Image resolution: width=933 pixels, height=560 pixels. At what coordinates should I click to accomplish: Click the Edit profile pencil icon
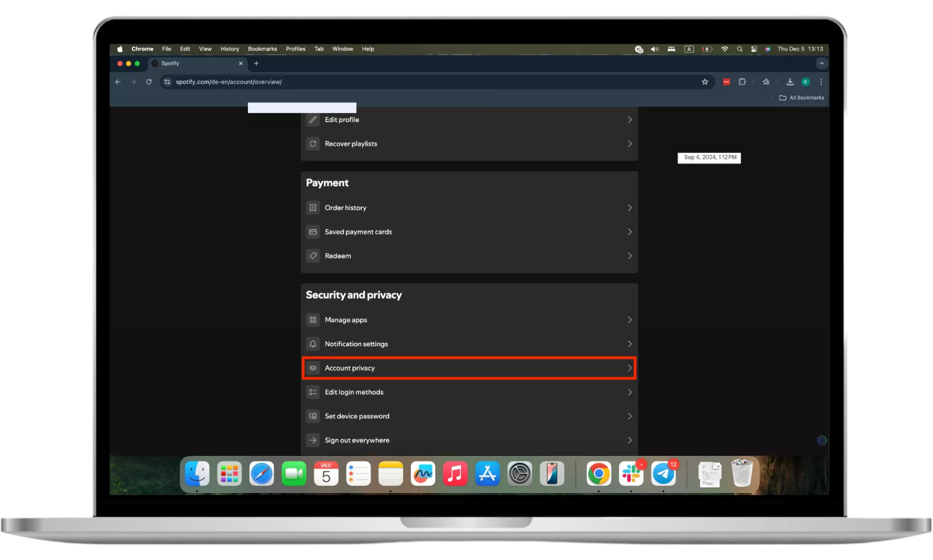(313, 120)
